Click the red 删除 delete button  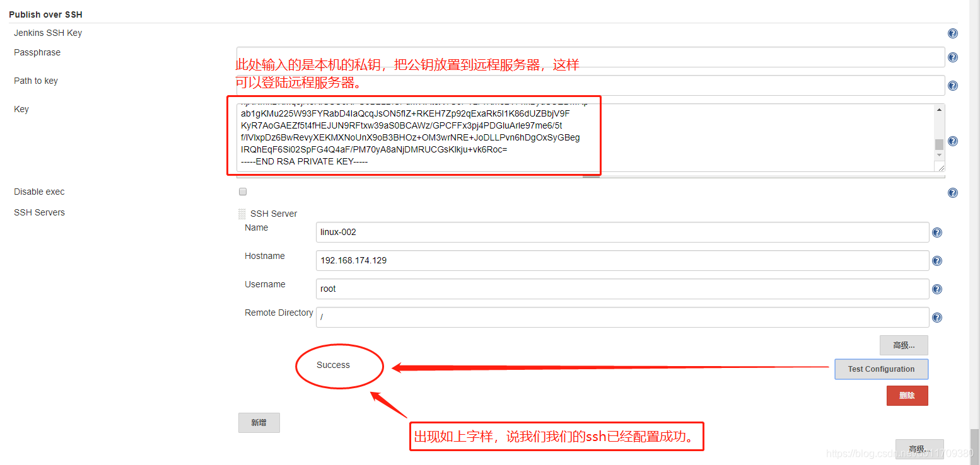pyautogui.click(x=907, y=396)
